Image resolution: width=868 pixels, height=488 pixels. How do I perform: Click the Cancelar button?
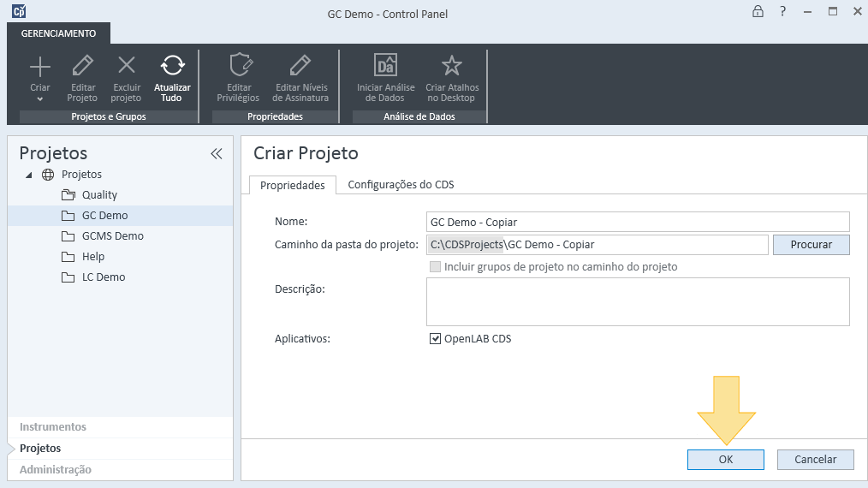pyautogui.click(x=816, y=459)
